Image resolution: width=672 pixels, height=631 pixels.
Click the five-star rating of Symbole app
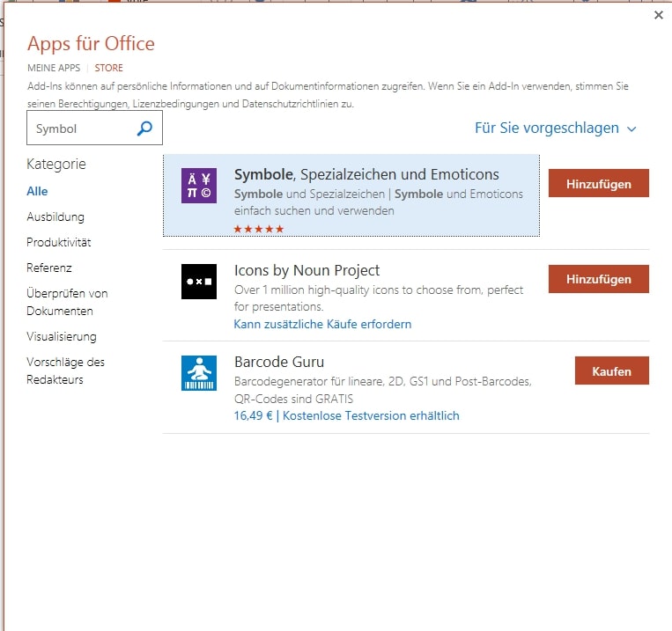click(258, 229)
